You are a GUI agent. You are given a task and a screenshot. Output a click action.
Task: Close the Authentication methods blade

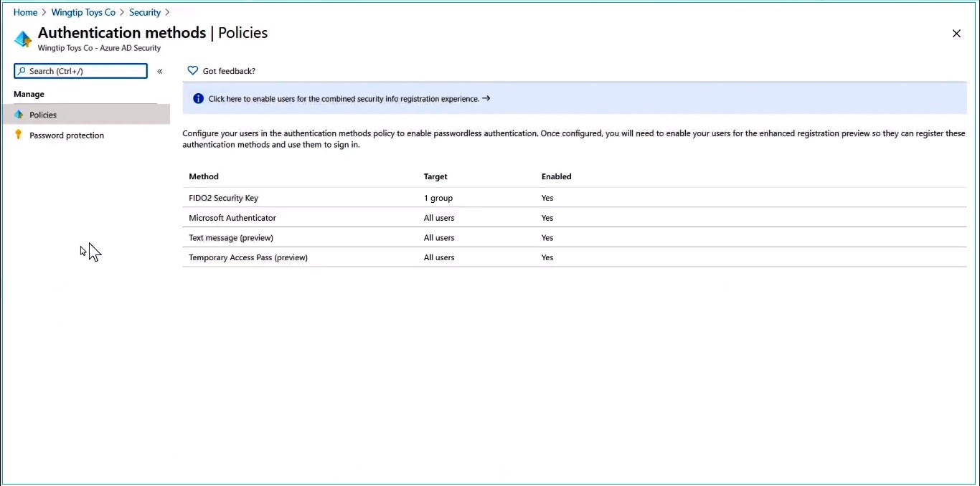click(x=956, y=34)
